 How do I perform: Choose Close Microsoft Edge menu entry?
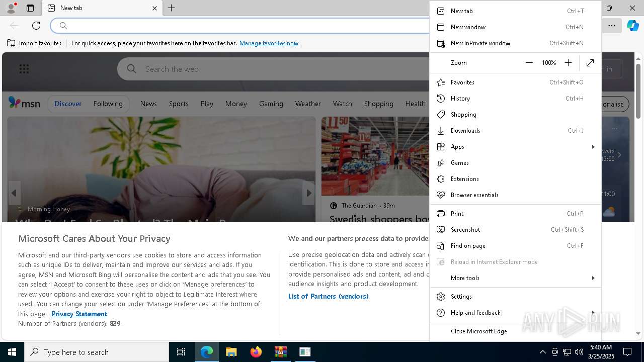tap(515, 331)
